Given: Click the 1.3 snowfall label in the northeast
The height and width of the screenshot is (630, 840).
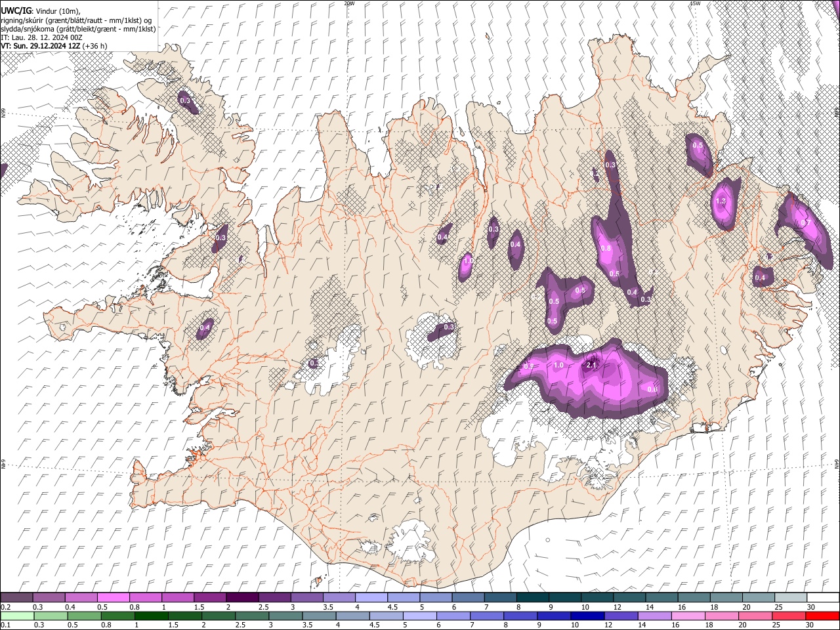Looking at the screenshot, I should pos(721,201).
